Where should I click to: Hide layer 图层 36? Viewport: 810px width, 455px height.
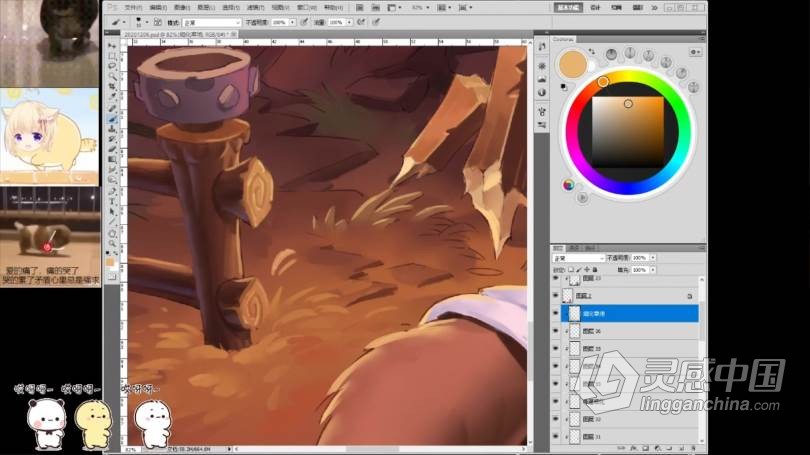(556, 331)
